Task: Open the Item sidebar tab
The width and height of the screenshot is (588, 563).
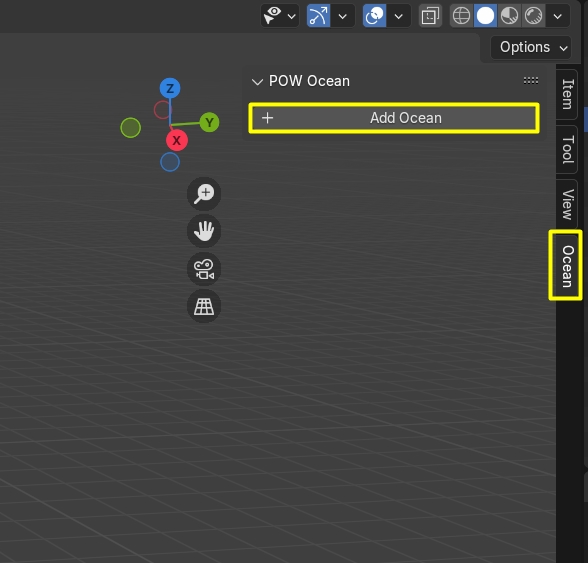Action: click(567, 94)
